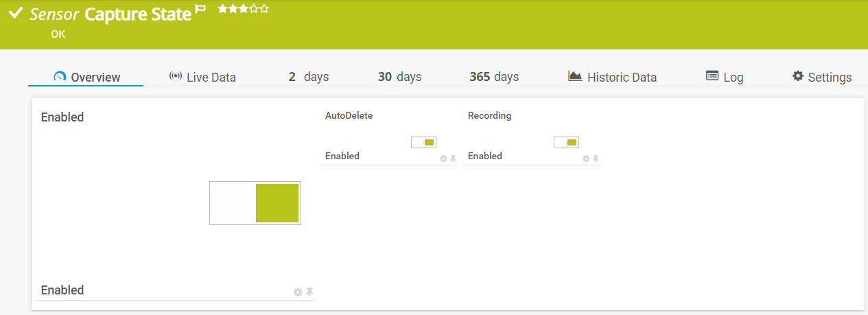
Task: Open the Historic Data tab
Action: (x=613, y=78)
